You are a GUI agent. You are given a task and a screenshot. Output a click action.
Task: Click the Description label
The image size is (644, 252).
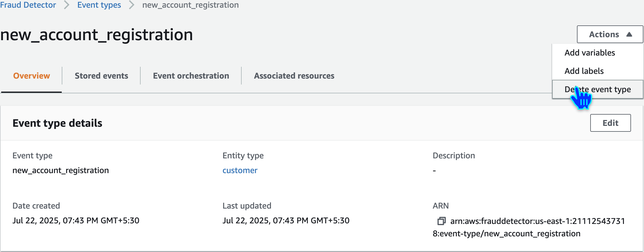454,156
